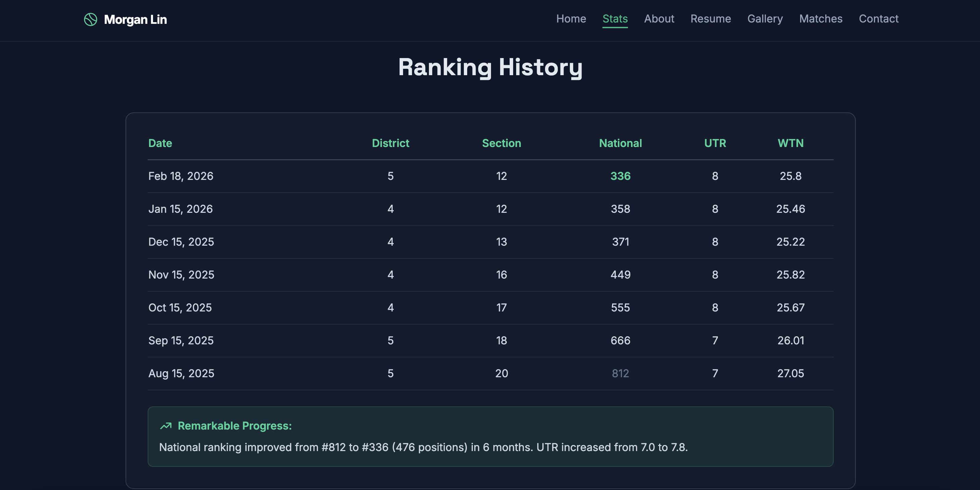This screenshot has height=490, width=980.
Task: Click the tennis ball logo icon
Action: click(x=91, y=19)
